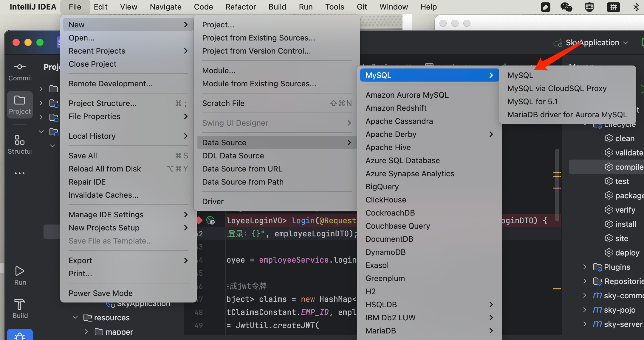Expand the sky-pojo Maven module
This screenshot has height=340, width=644.
coord(585,310)
